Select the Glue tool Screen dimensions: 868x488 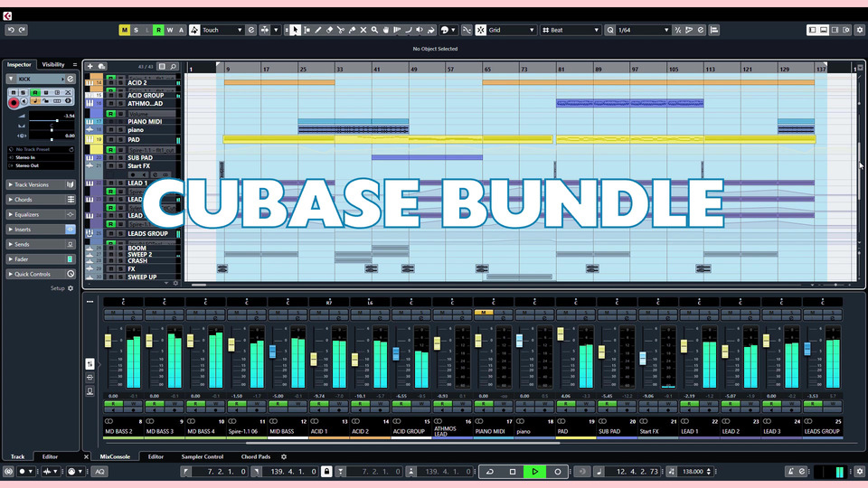[352, 30]
